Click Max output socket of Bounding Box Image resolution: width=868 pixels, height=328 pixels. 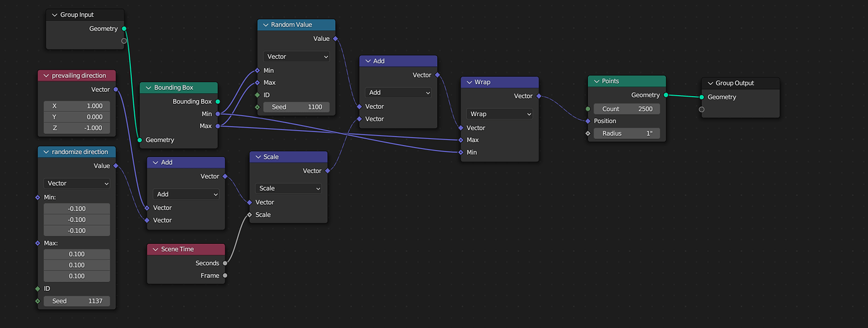point(218,126)
